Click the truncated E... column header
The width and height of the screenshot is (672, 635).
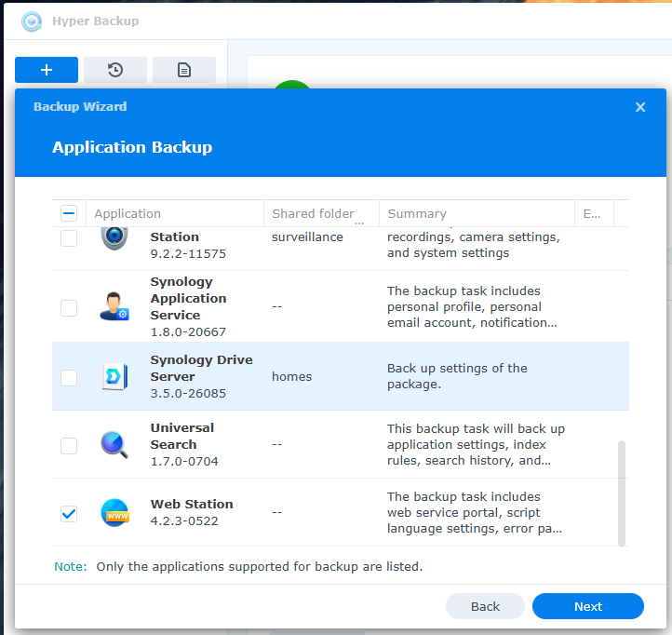[594, 213]
